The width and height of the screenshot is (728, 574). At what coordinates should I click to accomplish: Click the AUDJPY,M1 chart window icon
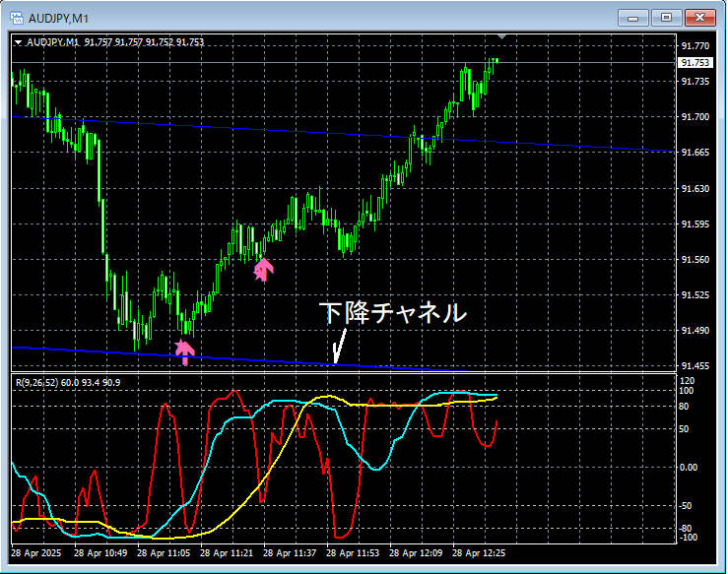tap(17, 18)
